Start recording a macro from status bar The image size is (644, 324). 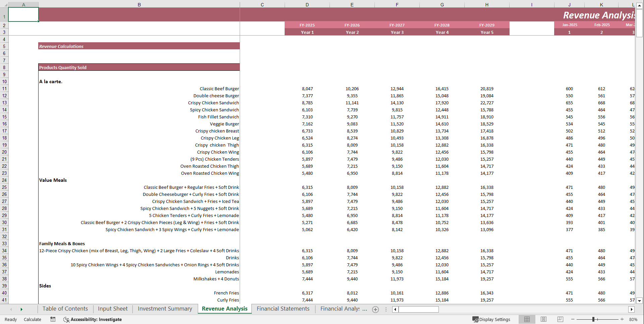click(x=53, y=319)
